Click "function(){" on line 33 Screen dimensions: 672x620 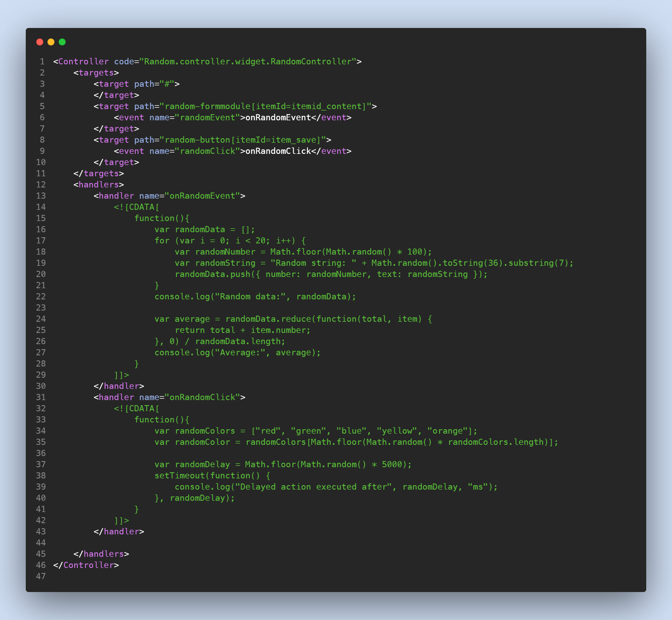click(162, 420)
